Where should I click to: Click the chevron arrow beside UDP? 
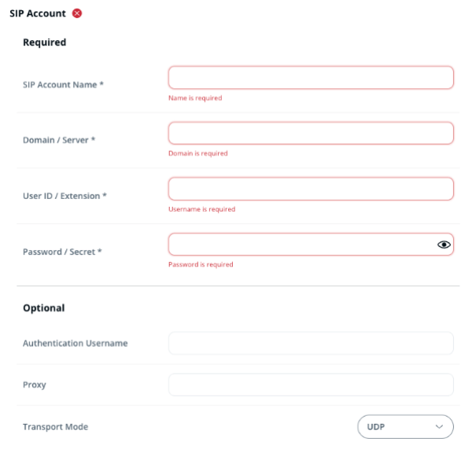tap(439, 427)
